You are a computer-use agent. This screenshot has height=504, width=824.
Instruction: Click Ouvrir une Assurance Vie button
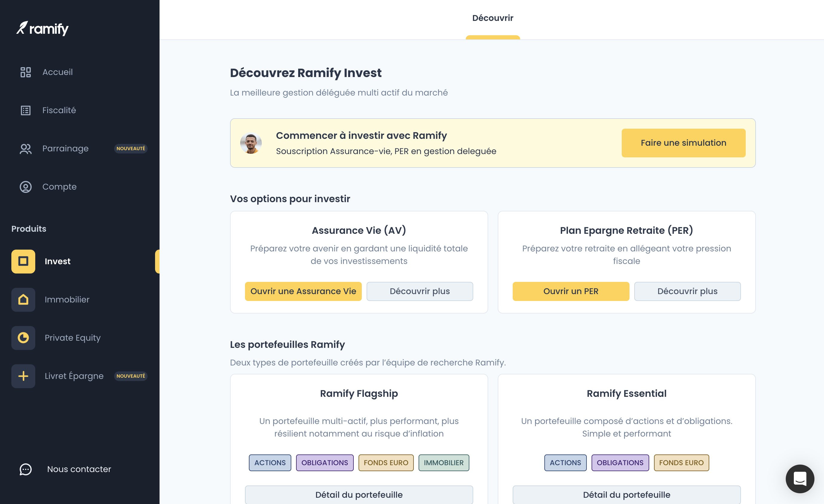(303, 291)
